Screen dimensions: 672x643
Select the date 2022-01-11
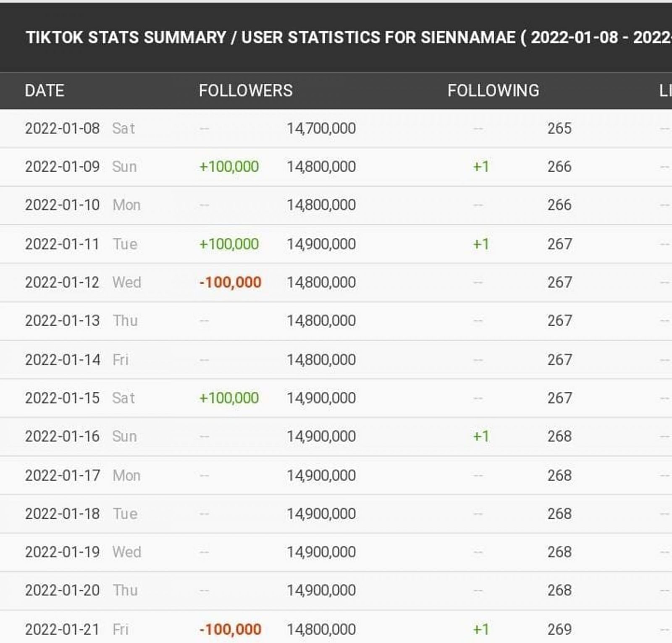[x=63, y=244]
